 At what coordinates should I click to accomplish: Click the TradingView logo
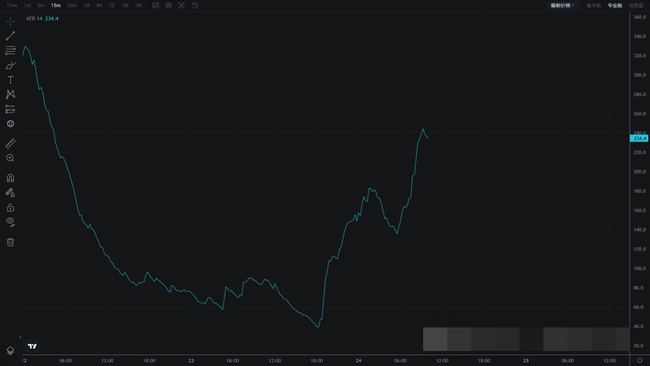(x=32, y=346)
